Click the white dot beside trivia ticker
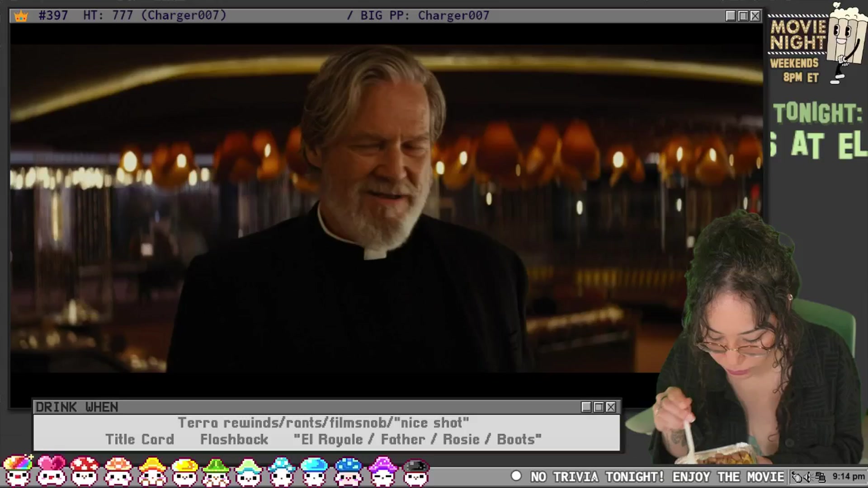 tap(516, 476)
